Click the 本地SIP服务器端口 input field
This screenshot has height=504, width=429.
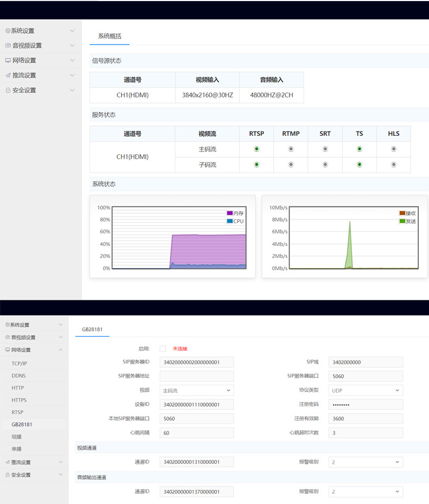[x=197, y=419]
